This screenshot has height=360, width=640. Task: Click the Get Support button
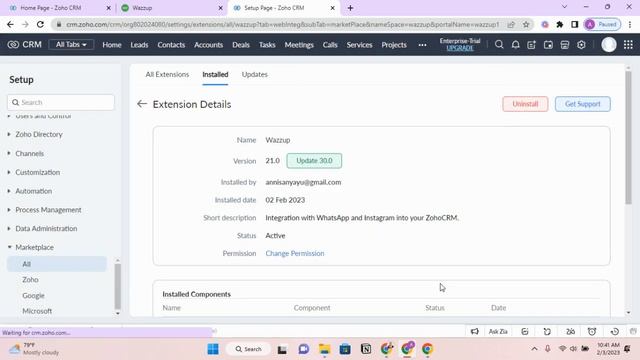582,104
